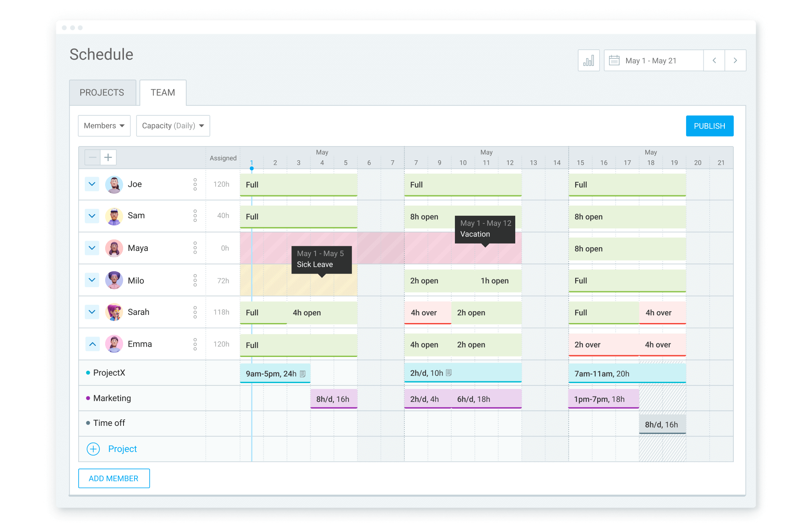Click the PUBLISH button
The height and width of the screenshot is (527, 812).
tap(710, 126)
